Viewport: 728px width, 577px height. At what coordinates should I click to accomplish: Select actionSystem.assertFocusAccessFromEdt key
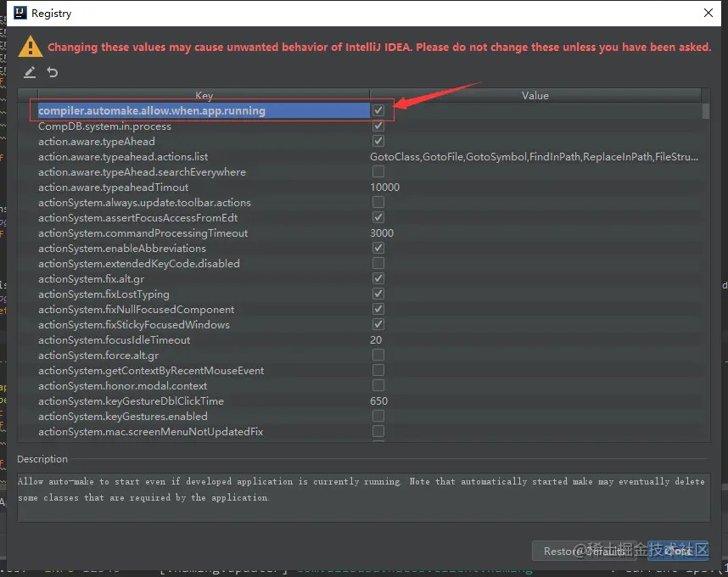click(138, 218)
